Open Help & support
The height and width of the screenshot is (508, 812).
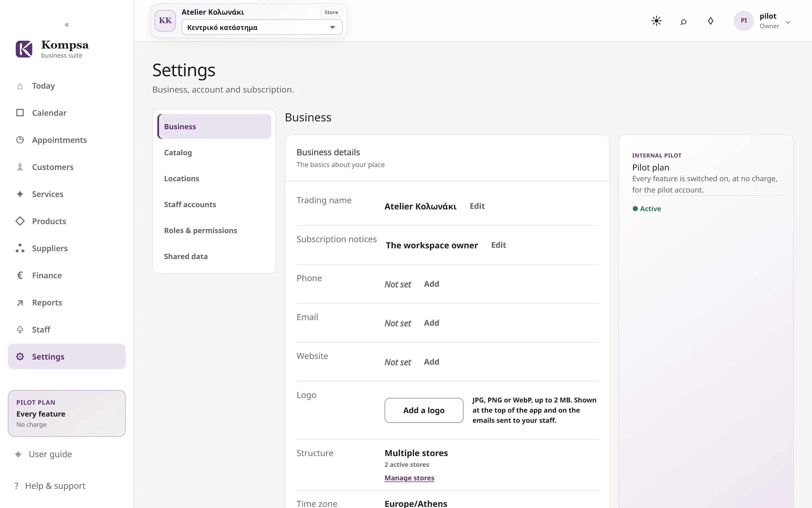click(x=55, y=486)
